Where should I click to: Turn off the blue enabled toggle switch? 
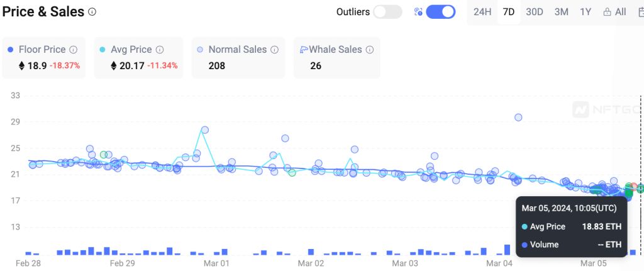(440, 12)
